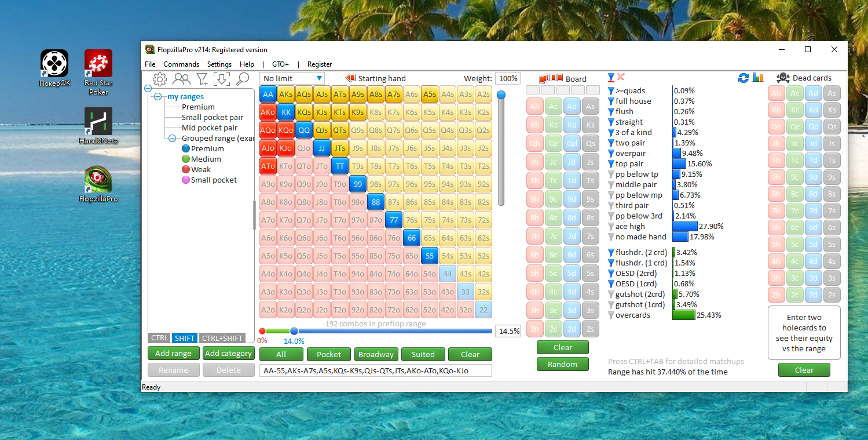This screenshot has width=868, height=440.
Task: Click the two-people players icon above tree
Action: point(181,79)
